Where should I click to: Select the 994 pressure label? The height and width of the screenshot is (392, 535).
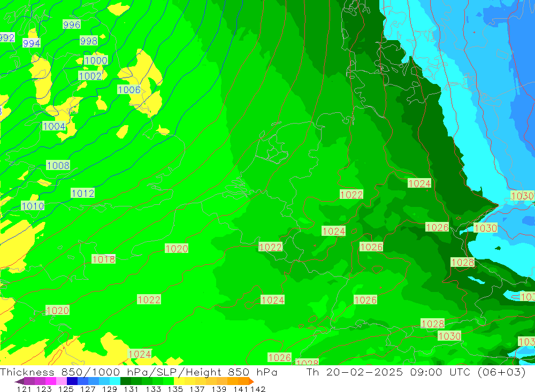(x=32, y=43)
